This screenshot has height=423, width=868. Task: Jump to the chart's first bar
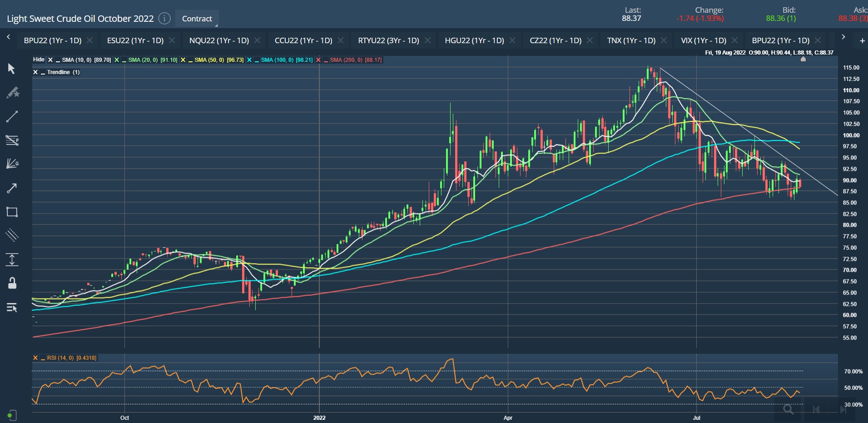(x=816, y=409)
